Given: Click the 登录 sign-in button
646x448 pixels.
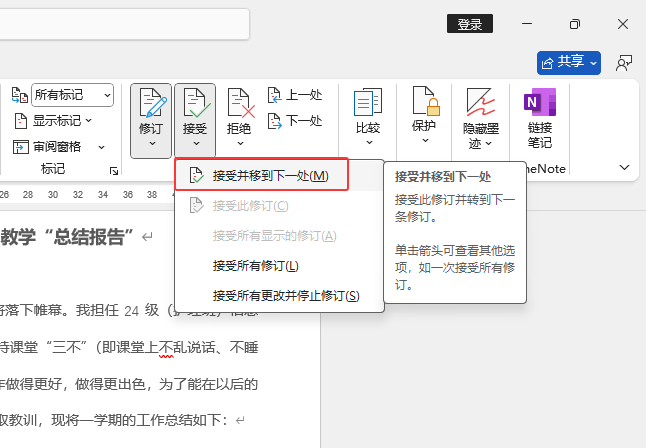Looking at the screenshot, I should (470, 24).
